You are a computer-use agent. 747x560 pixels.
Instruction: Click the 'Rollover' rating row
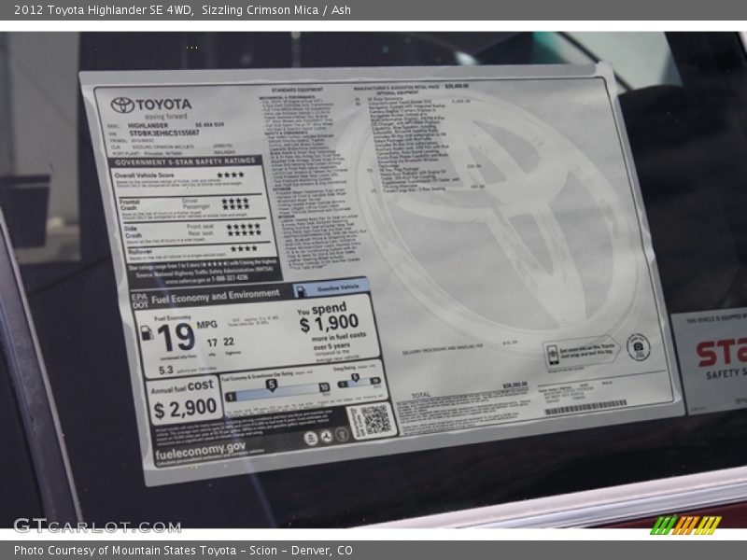[x=200, y=251]
